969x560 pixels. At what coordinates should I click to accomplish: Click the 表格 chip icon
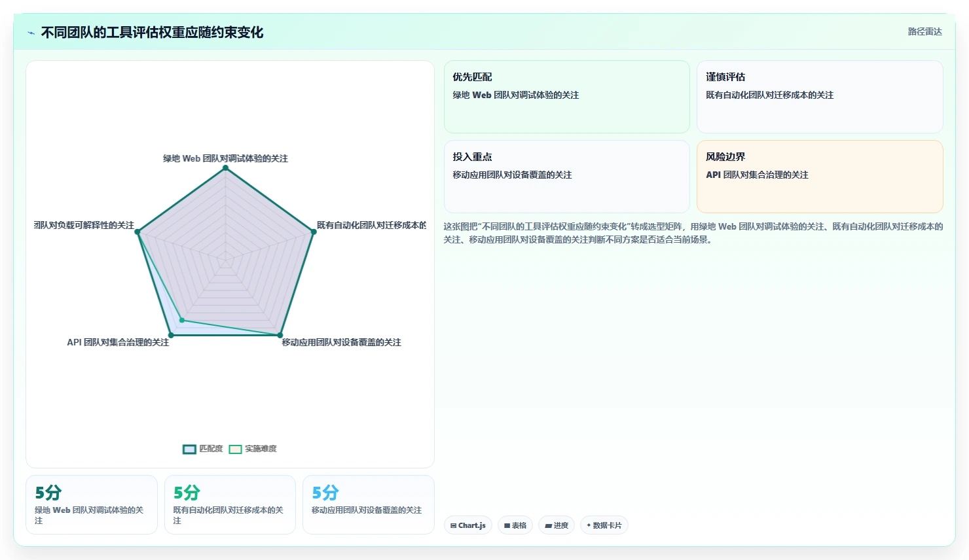coord(507,525)
